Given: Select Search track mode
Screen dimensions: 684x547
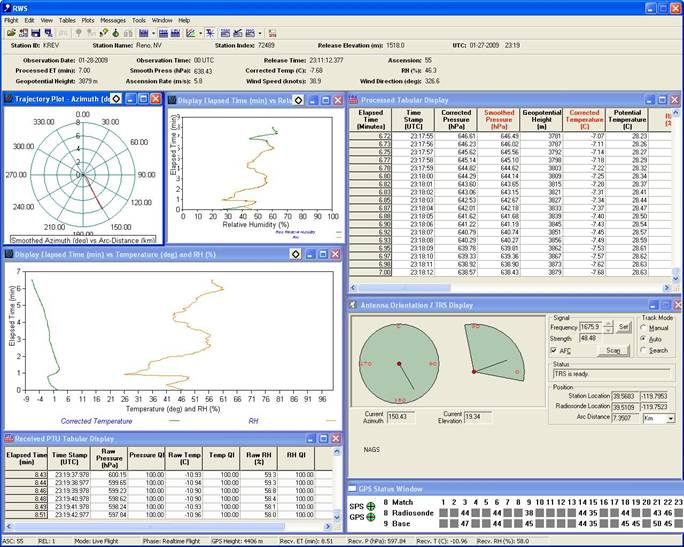Looking at the screenshot, I should tap(643, 350).
